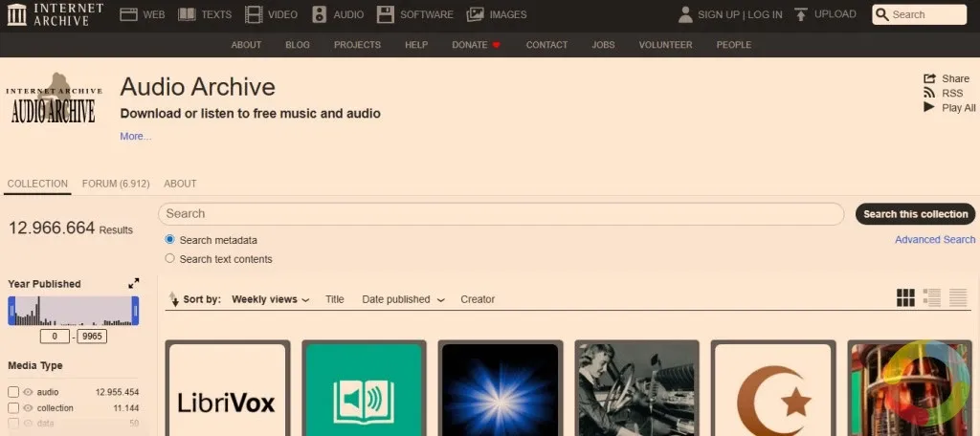Viewport: 980px width, 436px height.
Task: Open the LibriVox collection thumbnail
Action: coord(228,388)
